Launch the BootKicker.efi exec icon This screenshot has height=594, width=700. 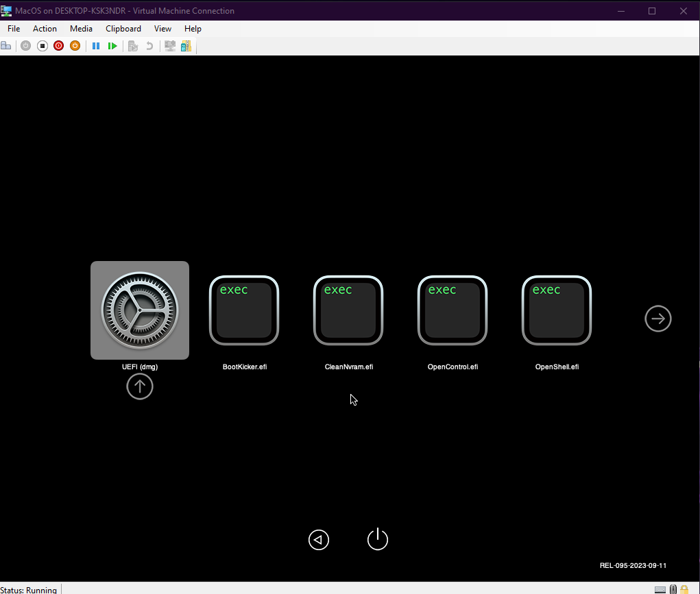[244, 310]
